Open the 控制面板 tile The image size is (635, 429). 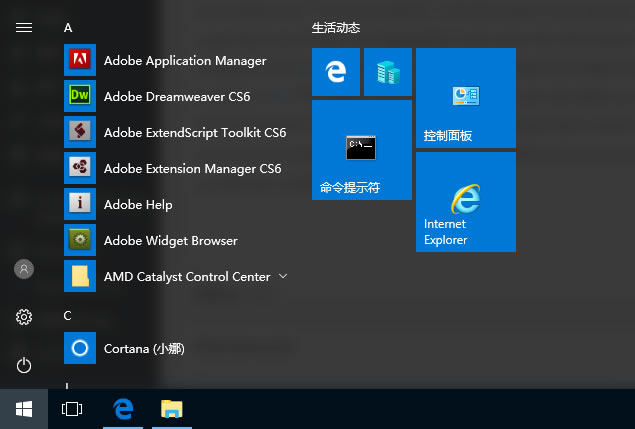pyautogui.click(x=465, y=98)
